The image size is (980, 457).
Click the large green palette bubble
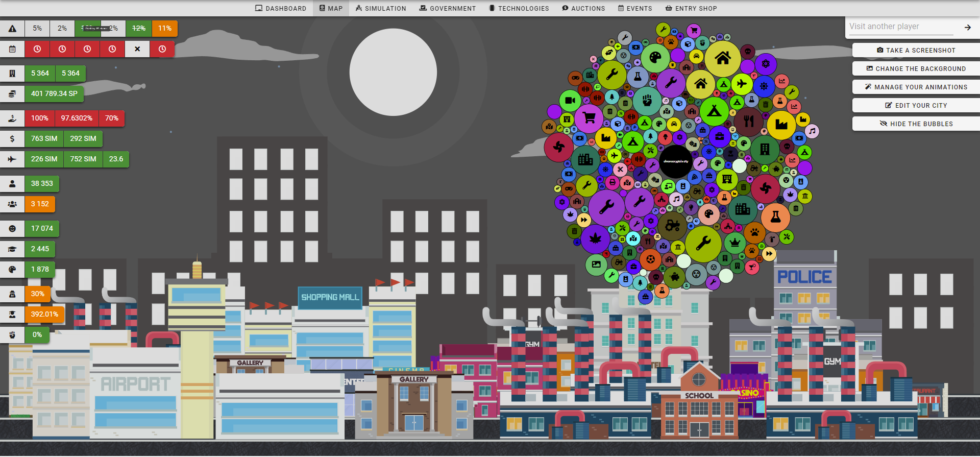pos(655,58)
